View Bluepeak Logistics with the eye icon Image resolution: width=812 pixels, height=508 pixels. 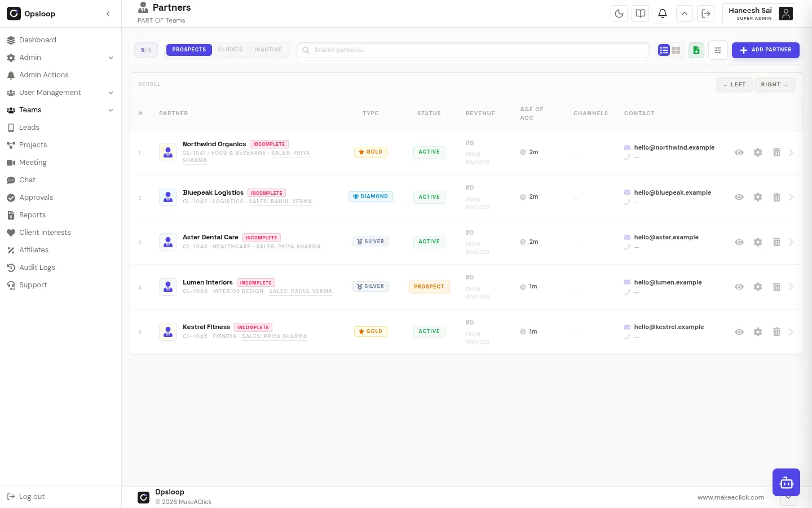click(x=739, y=197)
